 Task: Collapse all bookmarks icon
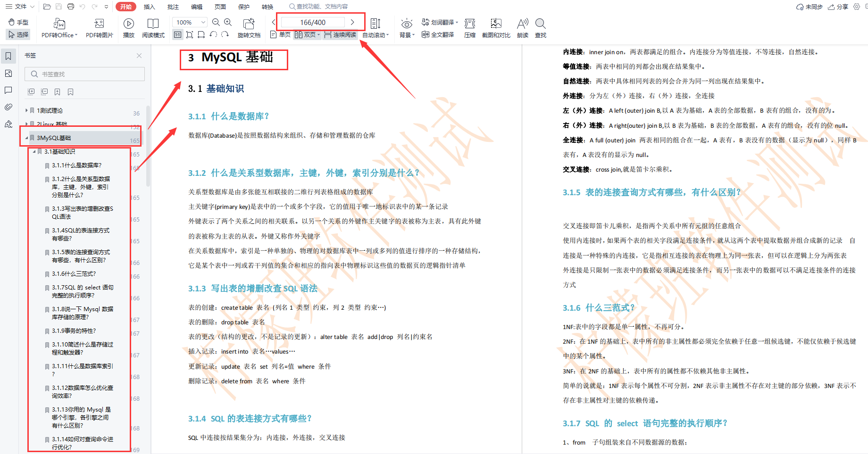tap(44, 92)
